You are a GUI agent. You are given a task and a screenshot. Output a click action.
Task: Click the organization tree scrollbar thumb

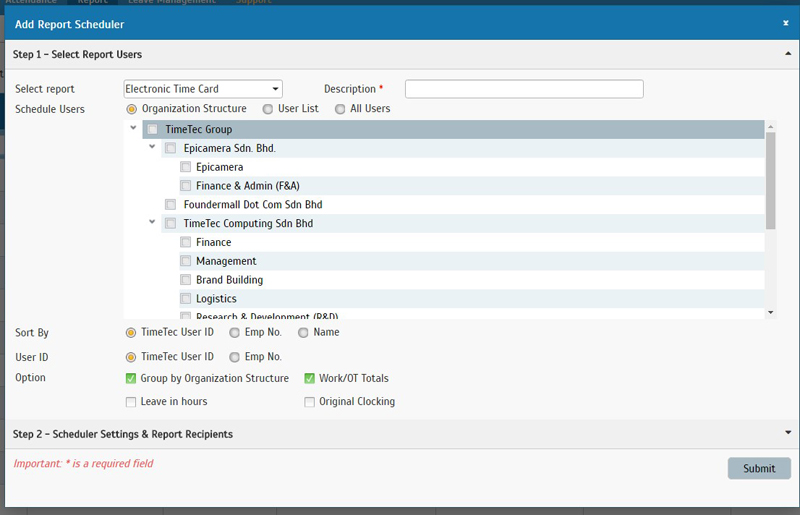coord(770,181)
